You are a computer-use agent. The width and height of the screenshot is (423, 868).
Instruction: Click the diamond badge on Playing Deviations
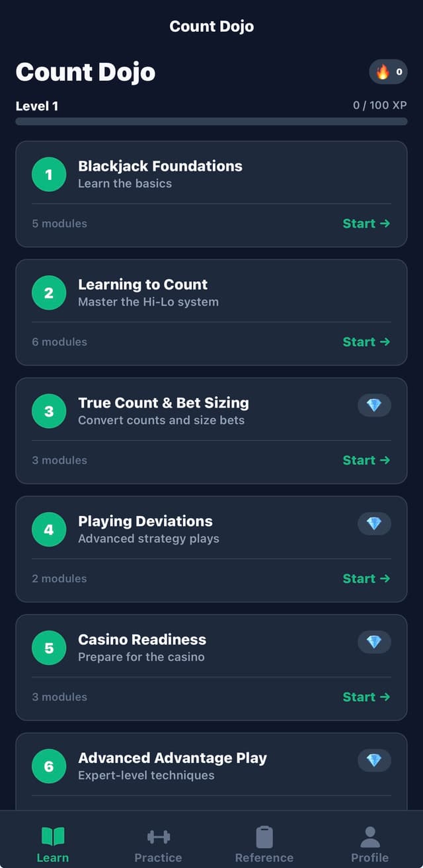[x=374, y=524]
